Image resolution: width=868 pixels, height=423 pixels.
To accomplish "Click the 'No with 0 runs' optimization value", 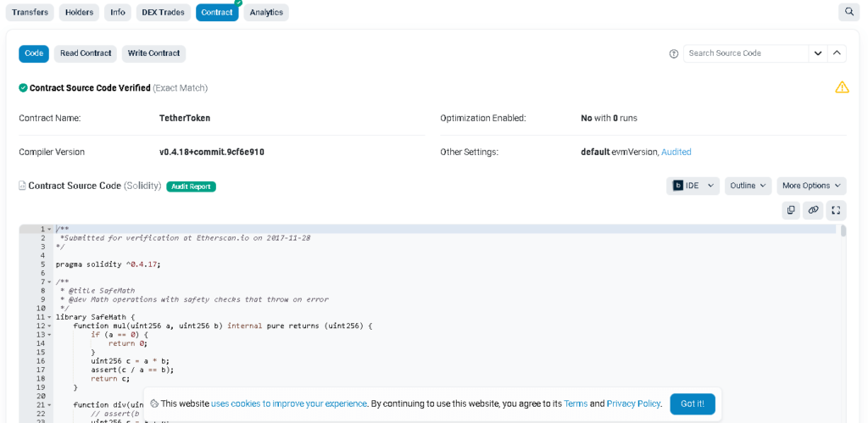I will (x=609, y=118).
